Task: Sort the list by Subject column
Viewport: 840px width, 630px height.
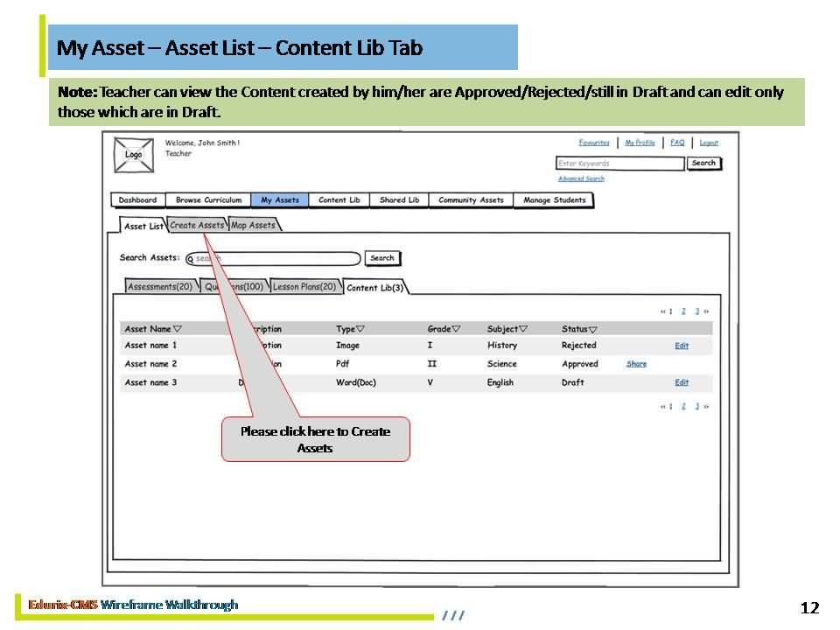Action: 523,330
